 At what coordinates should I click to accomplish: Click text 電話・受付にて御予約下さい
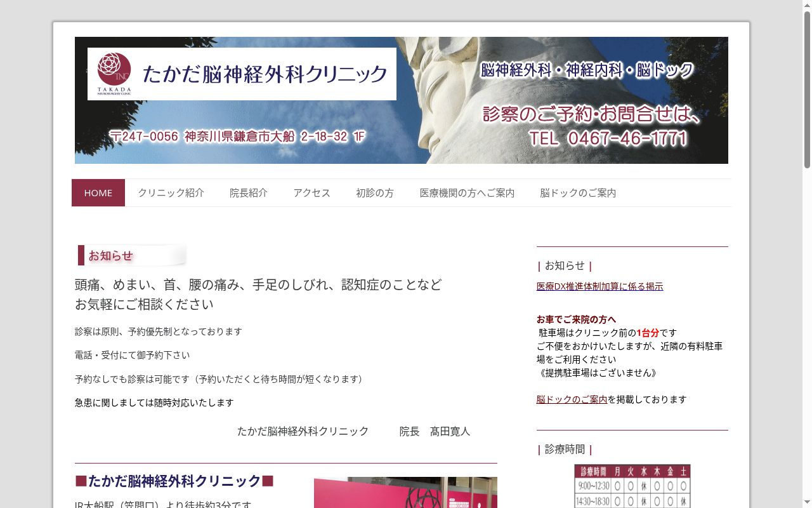(132, 355)
